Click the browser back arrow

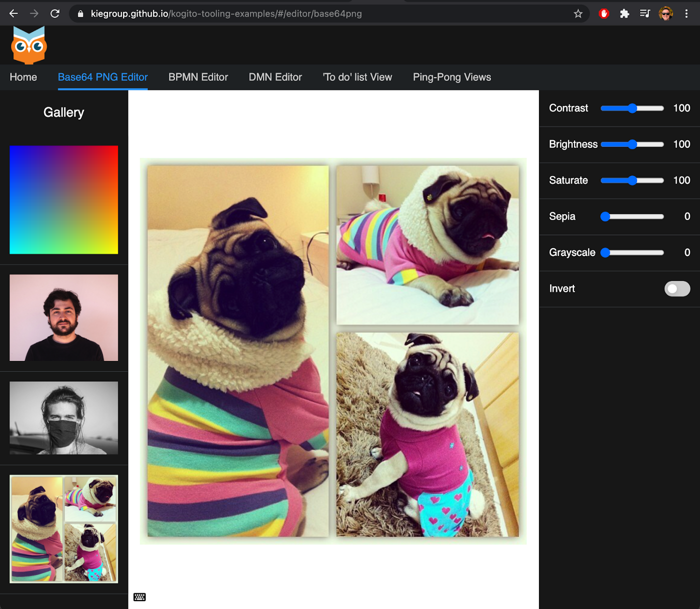pos(13,13)
